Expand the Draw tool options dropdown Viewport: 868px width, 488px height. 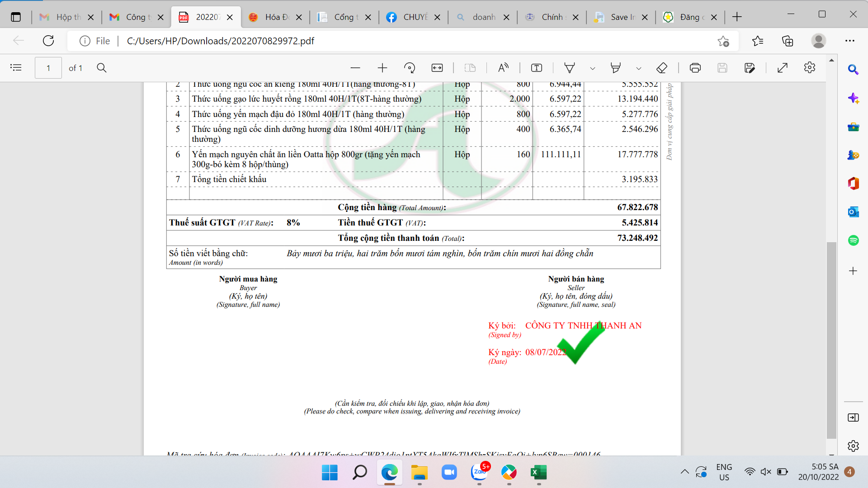(593, 68)
